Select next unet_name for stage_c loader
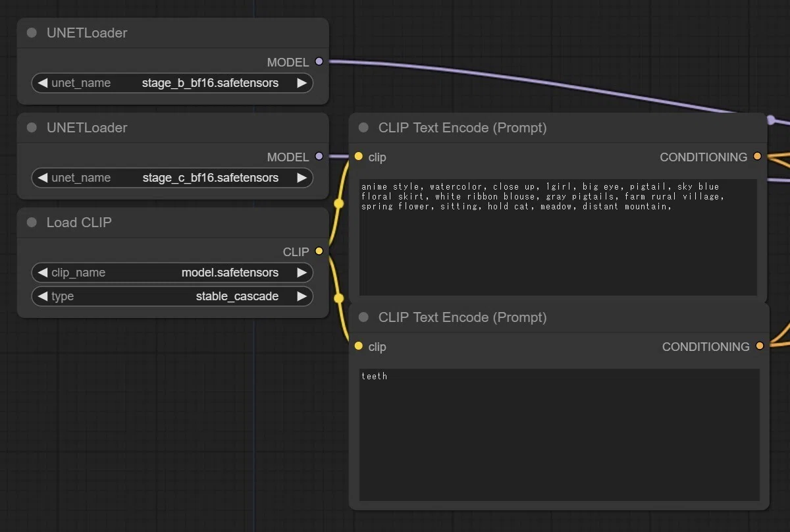This screenshot has width=790, height=532. coord(302,178)
